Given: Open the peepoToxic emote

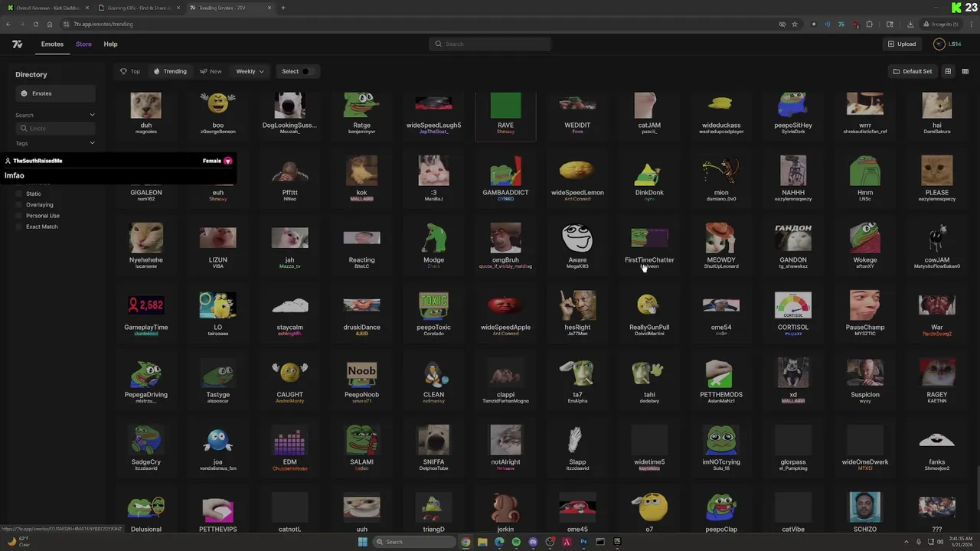Looking at the screenshot, I should pos(433,312).
